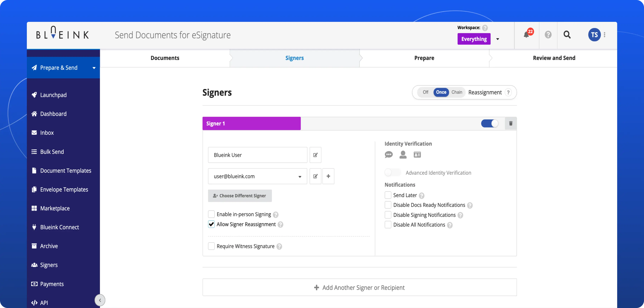Show the Workspace help tooltip
This screenshot has height=308, width=644.
485,28
